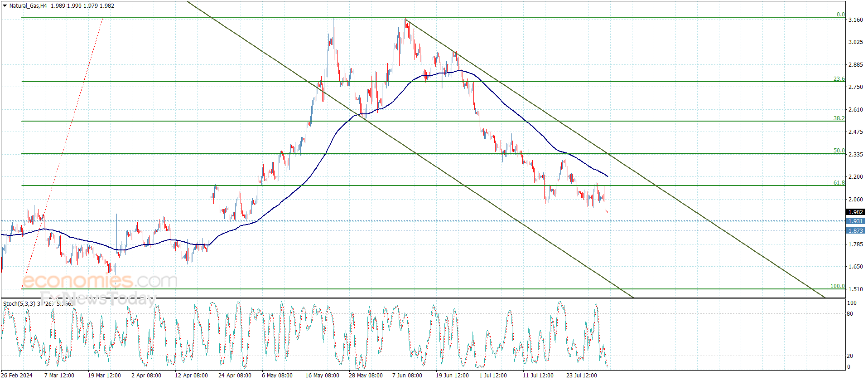Click the 11 Jul 12:00 date label
Viewport: 868px width, 381px height.
[x=538, y=375]
